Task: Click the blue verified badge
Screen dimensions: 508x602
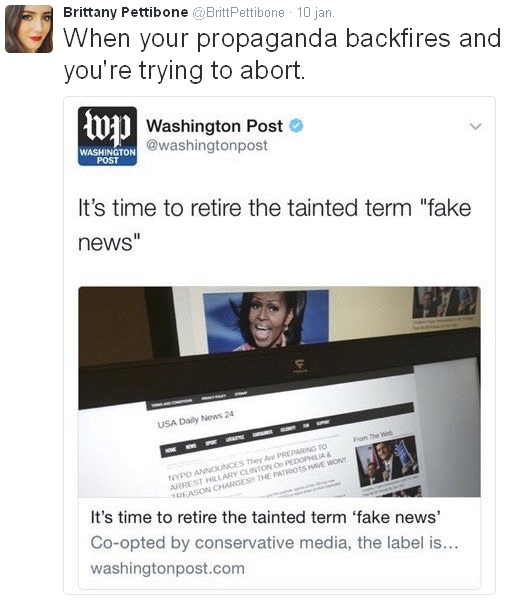Action: point(296,126)
